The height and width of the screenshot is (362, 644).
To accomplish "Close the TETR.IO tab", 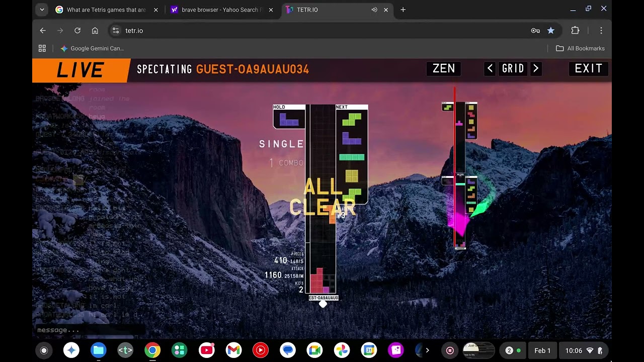I will (386, 10).
